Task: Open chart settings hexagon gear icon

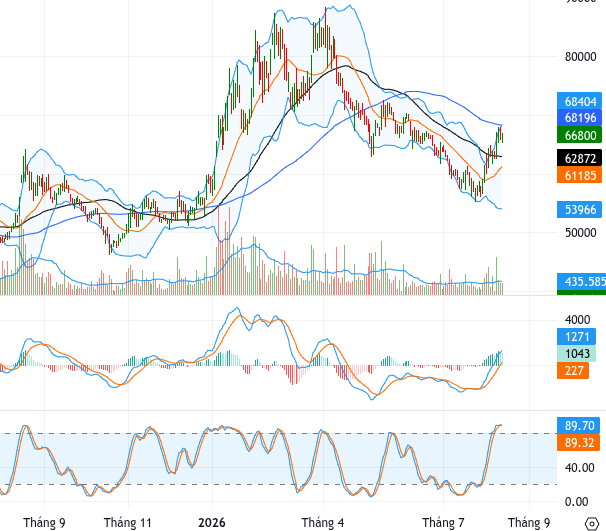Action: click(592, 524)
